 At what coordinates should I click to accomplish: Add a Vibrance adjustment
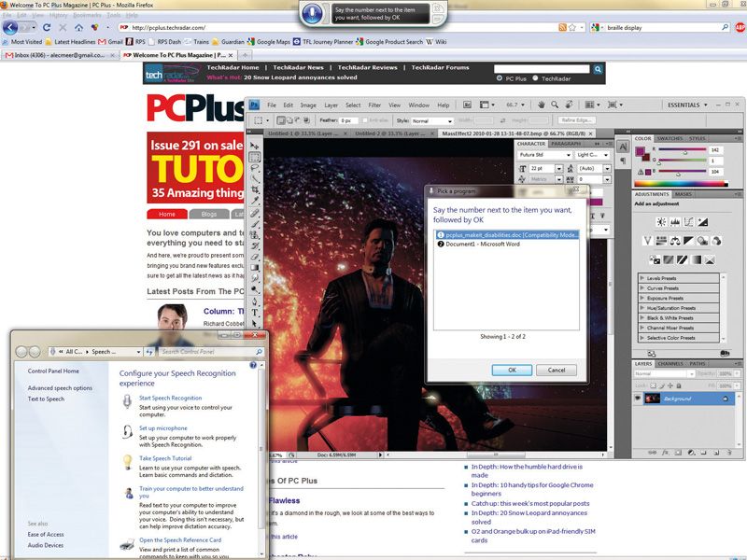647,241
